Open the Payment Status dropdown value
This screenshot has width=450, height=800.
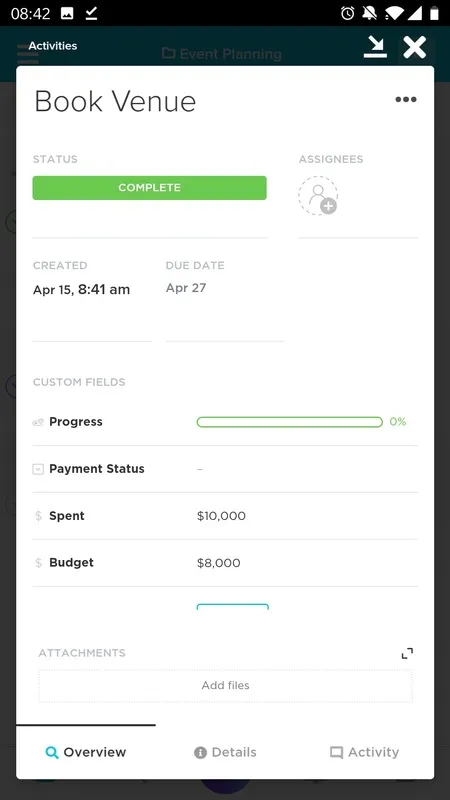(x=200, y=469)
